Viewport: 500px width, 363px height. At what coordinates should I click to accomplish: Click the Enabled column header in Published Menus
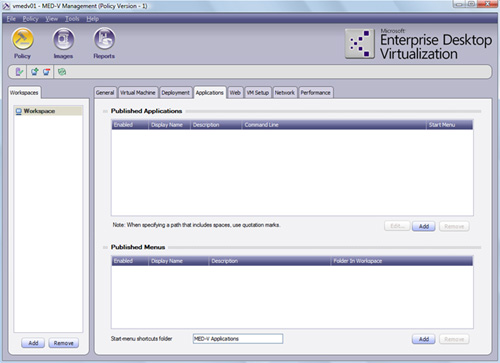tap(130, 261)
